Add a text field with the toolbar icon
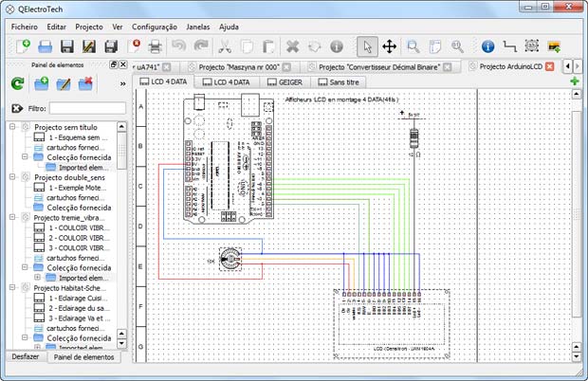Viewport: 588px width, 381px height. (x=532, y=45)
